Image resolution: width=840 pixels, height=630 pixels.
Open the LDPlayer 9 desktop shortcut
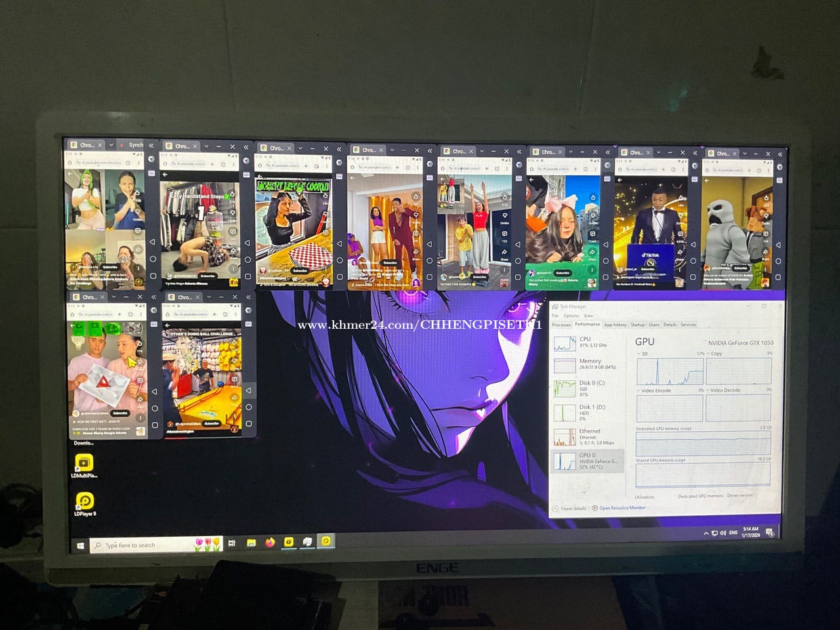click(84, 501)
